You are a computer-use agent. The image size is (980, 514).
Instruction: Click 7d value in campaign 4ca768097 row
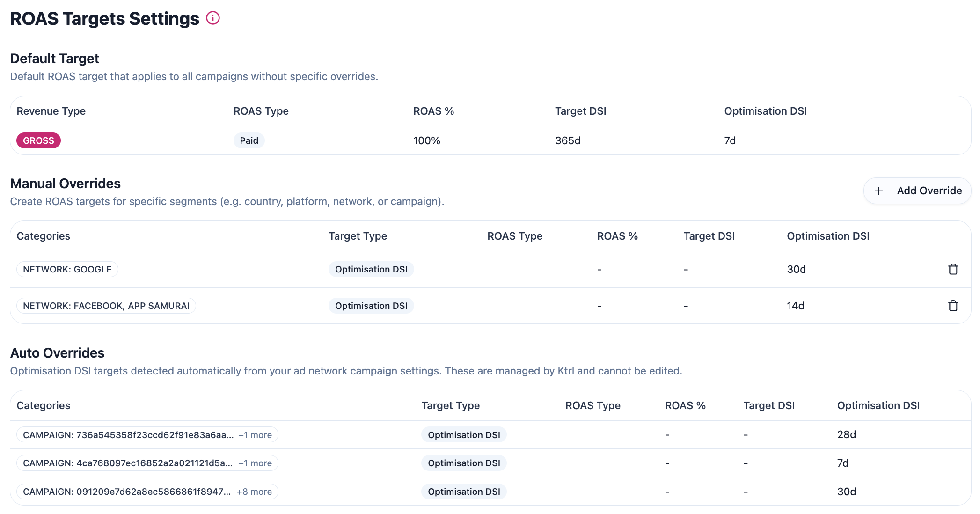click(x=843, y=463)
